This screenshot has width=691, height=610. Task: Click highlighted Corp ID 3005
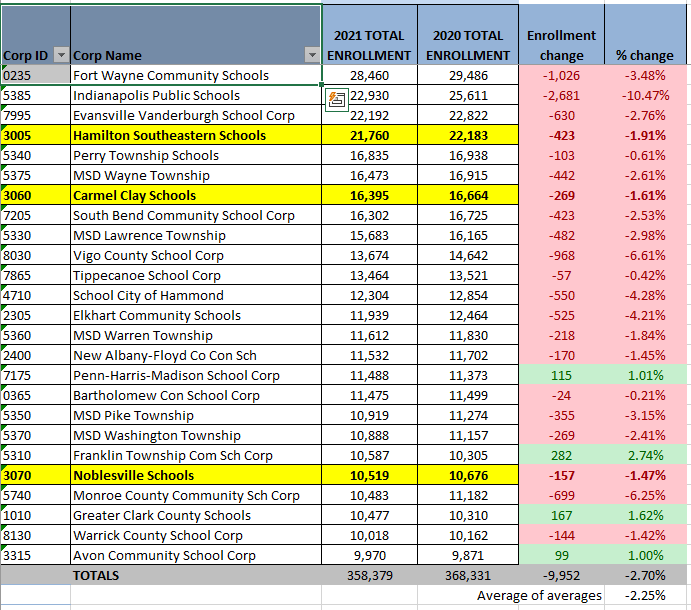[35, 135]
